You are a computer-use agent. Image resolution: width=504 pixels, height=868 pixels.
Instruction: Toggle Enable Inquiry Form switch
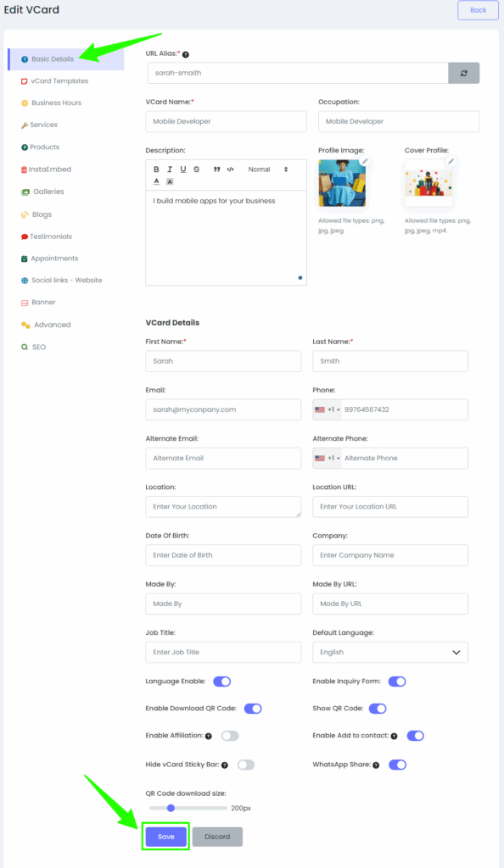click(x=397, y=682)
